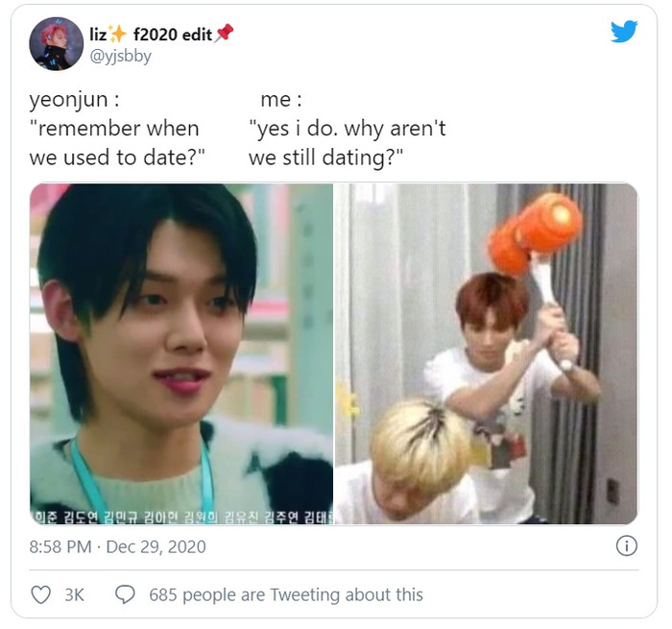Image resolution: width=672 pixels, height=629 pixels.
Task: Click the pushpin emoji in display name
Action: click(224, 33)
